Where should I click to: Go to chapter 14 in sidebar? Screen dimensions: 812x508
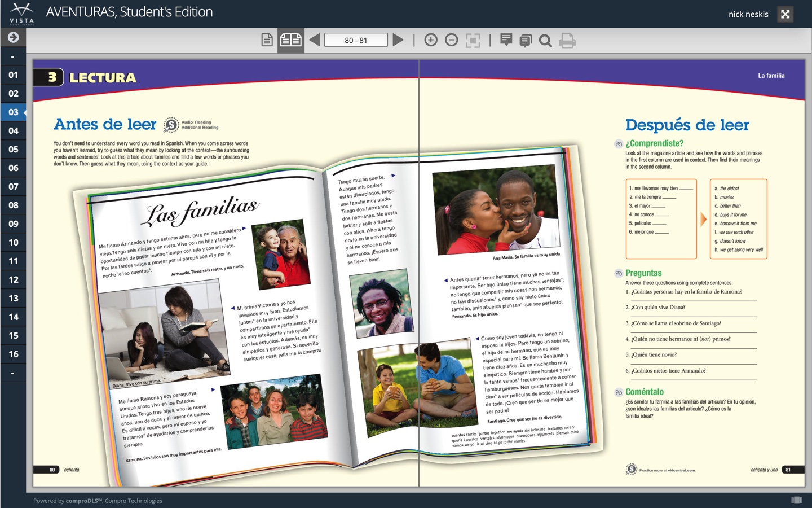pyautogui.click(x=14, y=317)
